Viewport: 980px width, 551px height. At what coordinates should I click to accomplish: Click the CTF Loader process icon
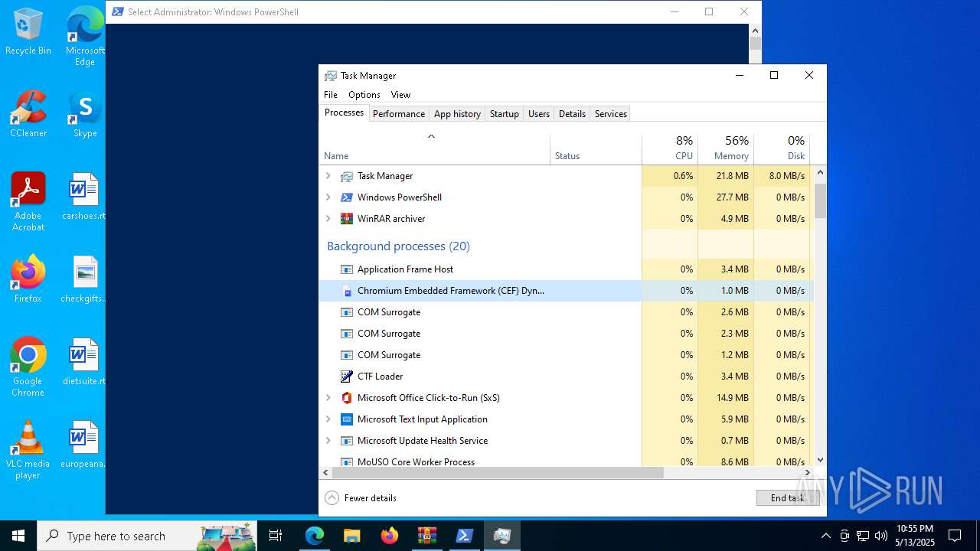pos(347,377)
